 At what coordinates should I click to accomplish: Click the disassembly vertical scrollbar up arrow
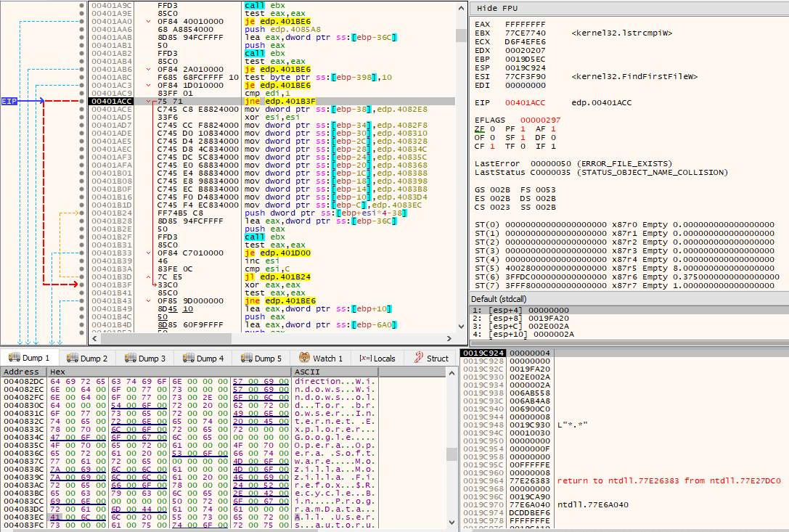point(461,8)
